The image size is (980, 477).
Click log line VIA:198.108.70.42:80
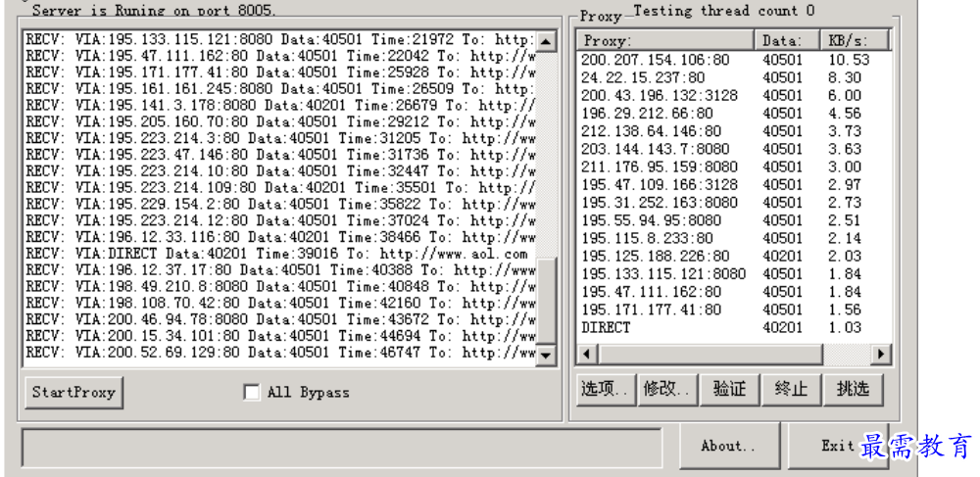(x=280, y=303)
